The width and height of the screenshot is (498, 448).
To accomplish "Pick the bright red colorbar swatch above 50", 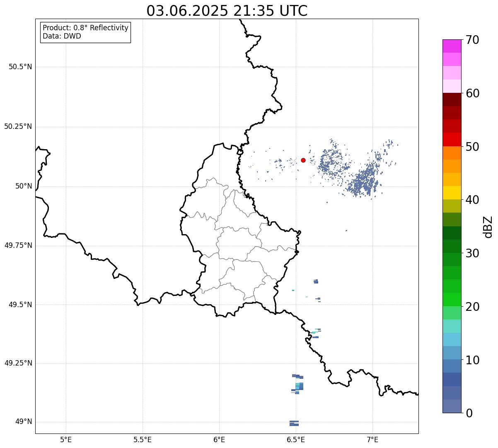I will click(452, 139).
